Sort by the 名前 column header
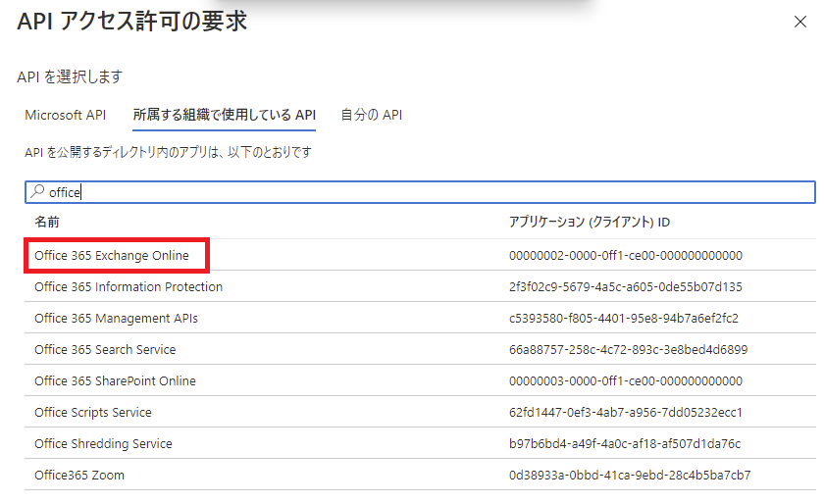 point(46,223)
